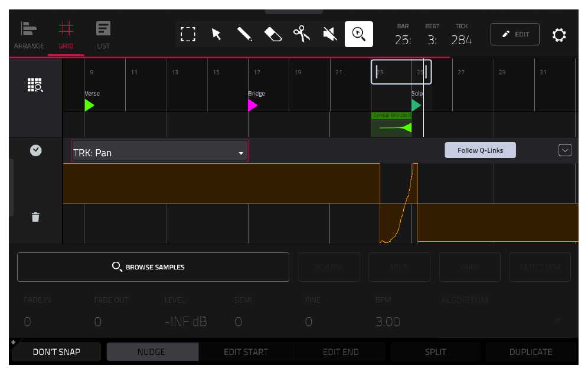Select the Magnifier zoom tool

click(359, 34)
